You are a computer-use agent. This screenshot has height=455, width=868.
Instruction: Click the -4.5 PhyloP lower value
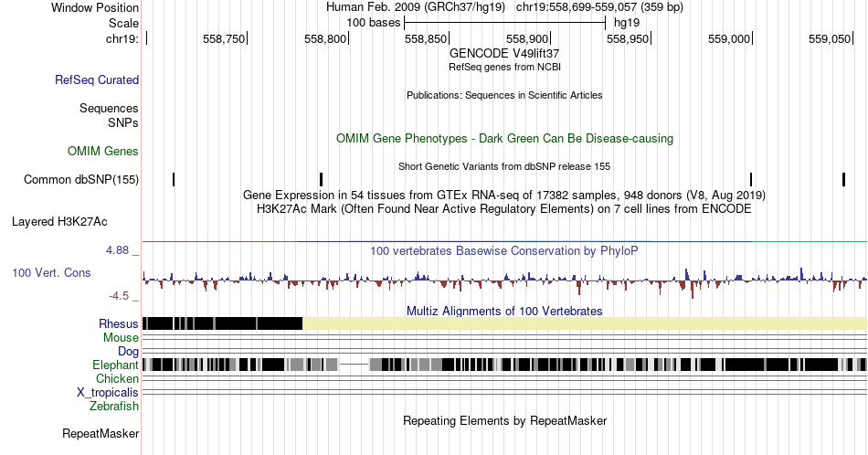[119, 296]
